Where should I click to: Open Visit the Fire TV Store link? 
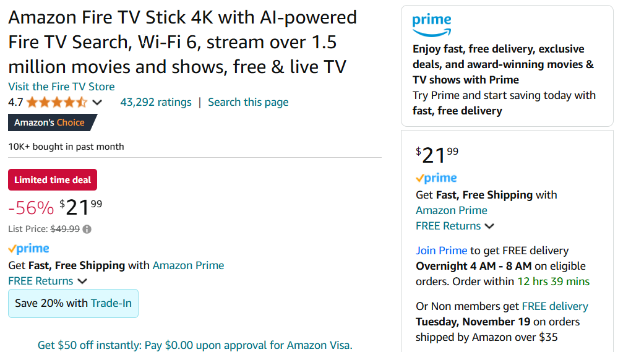(61, 87)
